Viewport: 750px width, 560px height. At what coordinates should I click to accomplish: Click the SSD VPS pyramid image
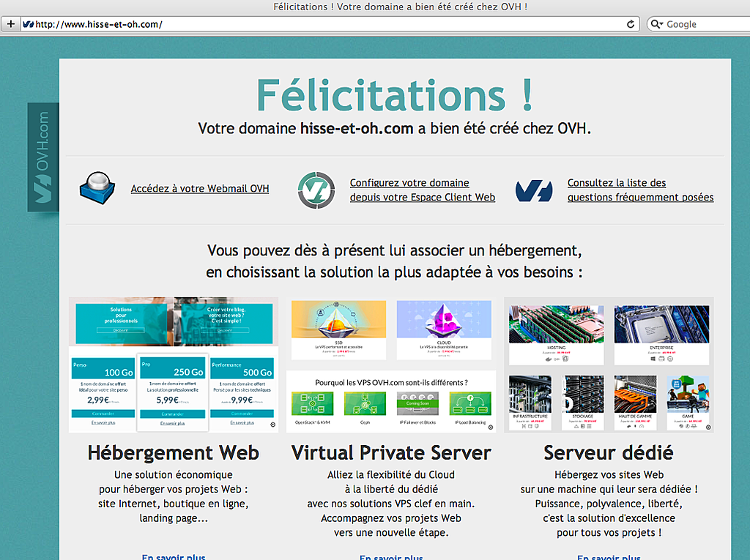point(338,319)
